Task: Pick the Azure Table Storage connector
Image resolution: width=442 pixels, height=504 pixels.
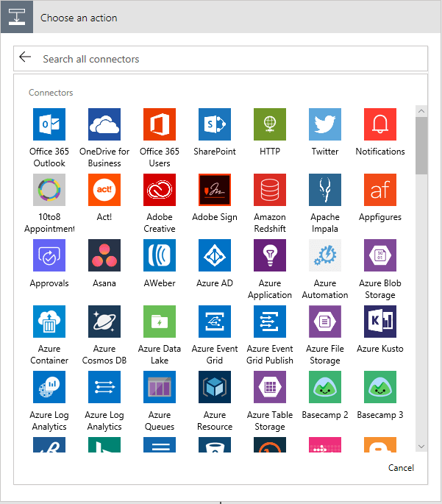Action: [x=270, y=387]
